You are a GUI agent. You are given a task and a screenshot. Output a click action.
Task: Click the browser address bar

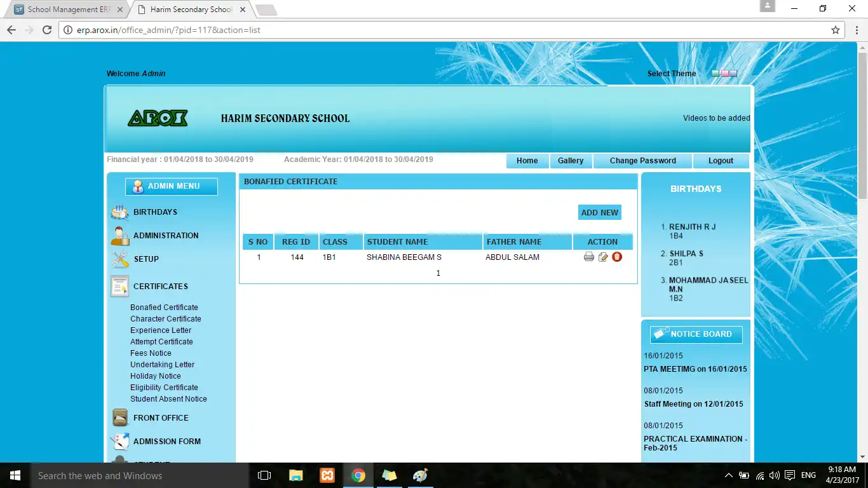coord(445,29)
